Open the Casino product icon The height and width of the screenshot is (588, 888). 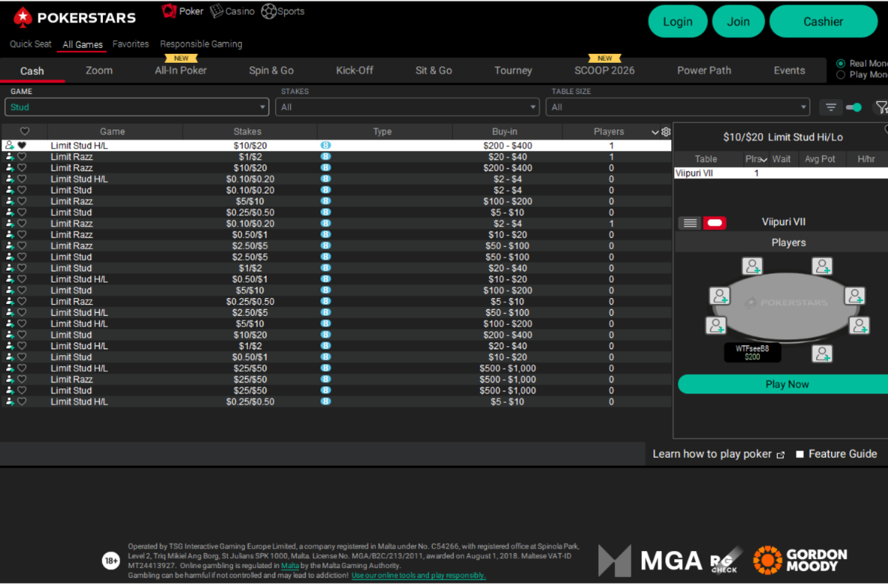point(217,11)
